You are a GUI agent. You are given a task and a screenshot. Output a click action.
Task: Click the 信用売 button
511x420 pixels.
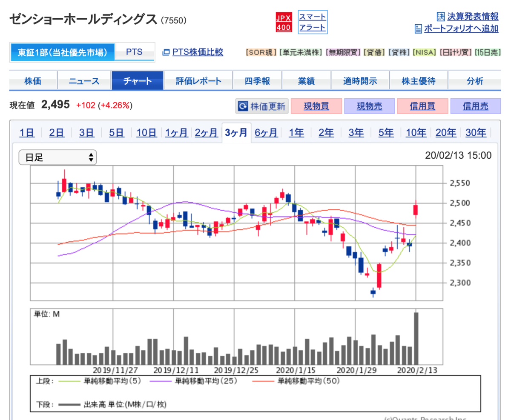click(476, 106)
